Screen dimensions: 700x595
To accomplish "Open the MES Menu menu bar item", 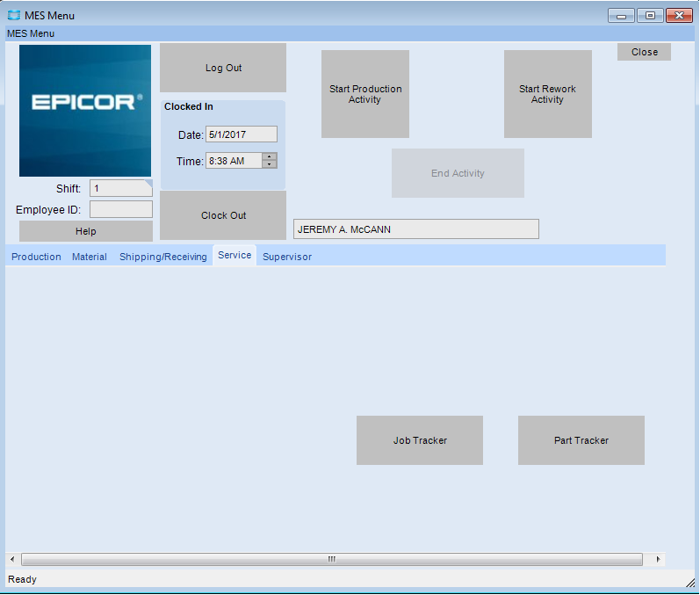I will [31, 33].
